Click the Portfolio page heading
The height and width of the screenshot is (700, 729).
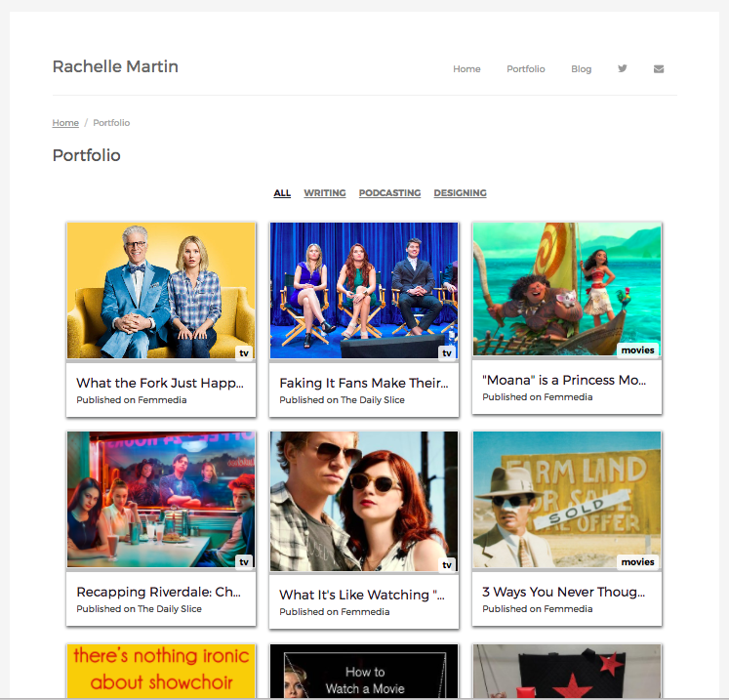pos(87,155)
